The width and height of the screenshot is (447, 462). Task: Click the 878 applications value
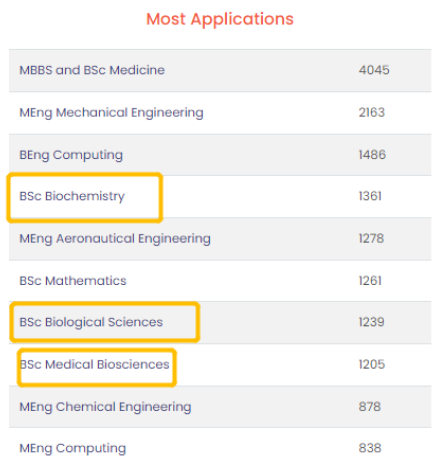[370, 407]
